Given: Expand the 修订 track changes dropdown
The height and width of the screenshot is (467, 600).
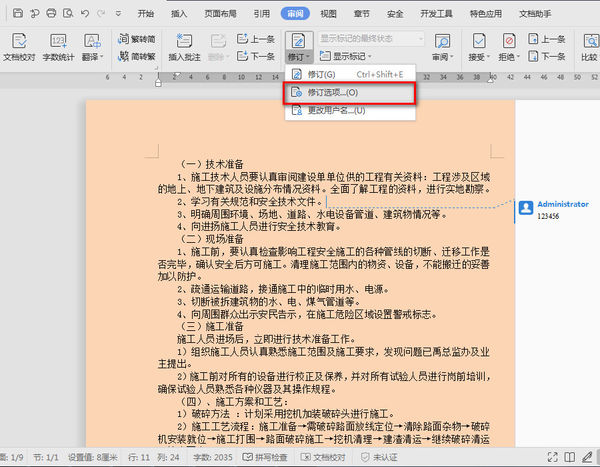Looking at the screenshot, I should [296, 58].
